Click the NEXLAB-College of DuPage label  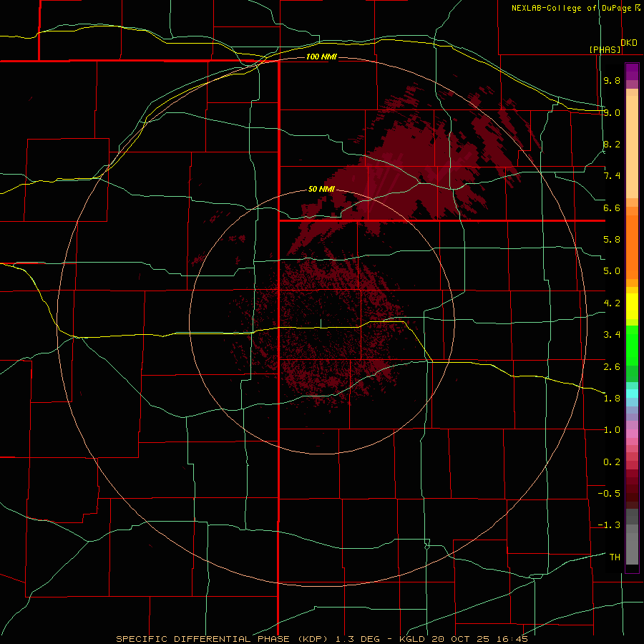pos(571,8)
